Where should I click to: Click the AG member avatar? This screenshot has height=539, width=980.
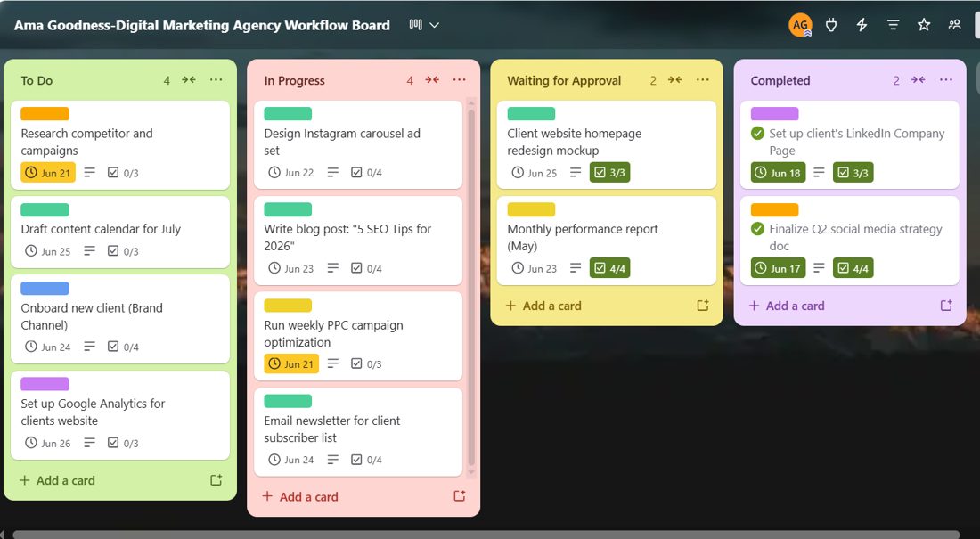pyautogui.click(x=800, y=25)
